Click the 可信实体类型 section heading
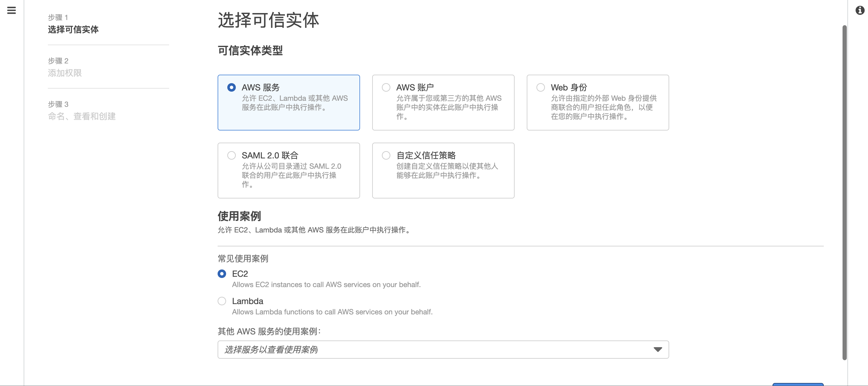The image size is (868, 386). 250,50
